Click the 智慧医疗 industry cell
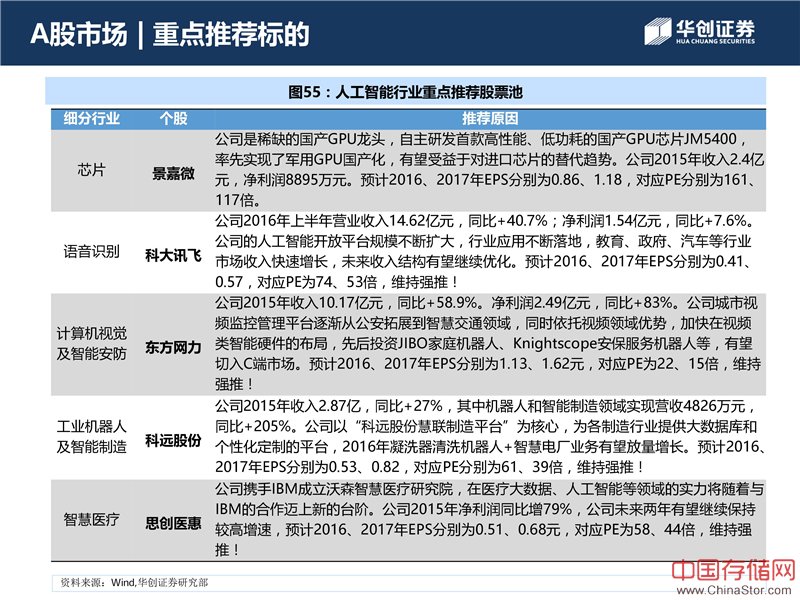 pos(91,520)
